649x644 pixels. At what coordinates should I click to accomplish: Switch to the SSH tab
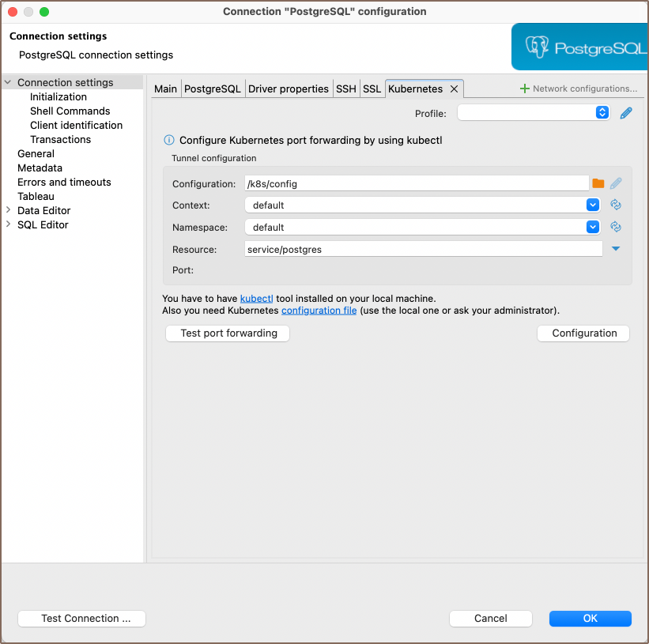(x=345, y=89)
